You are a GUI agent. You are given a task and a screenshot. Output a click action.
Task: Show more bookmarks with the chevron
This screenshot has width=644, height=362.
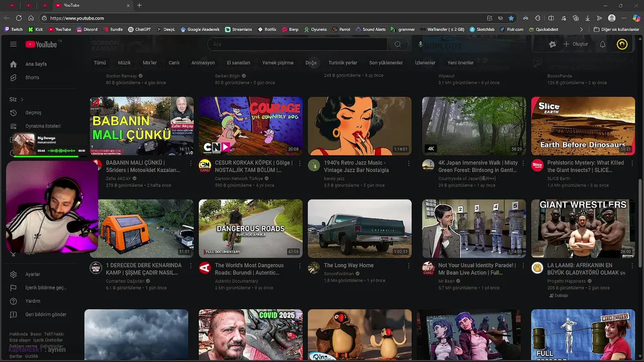click(582, 30)
